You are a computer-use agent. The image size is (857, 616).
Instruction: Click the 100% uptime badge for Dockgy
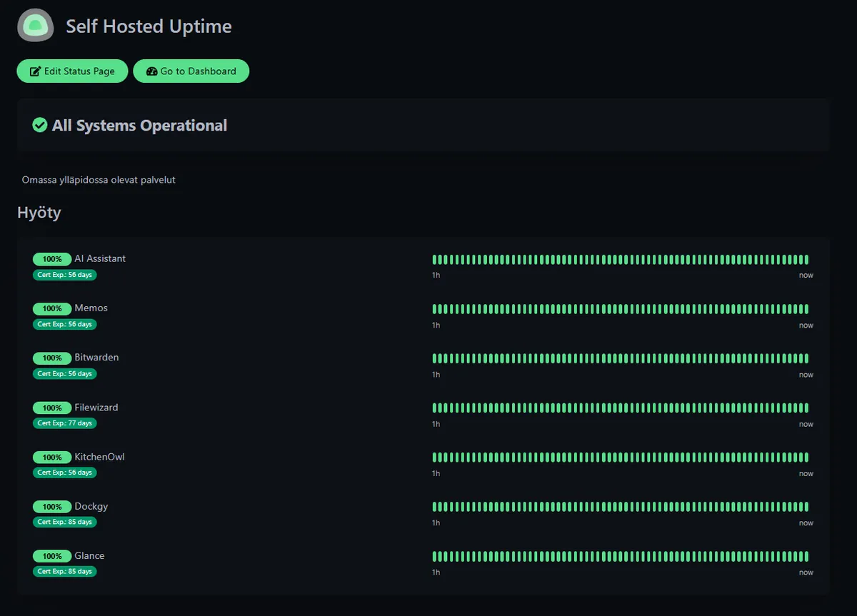(52, 506)
